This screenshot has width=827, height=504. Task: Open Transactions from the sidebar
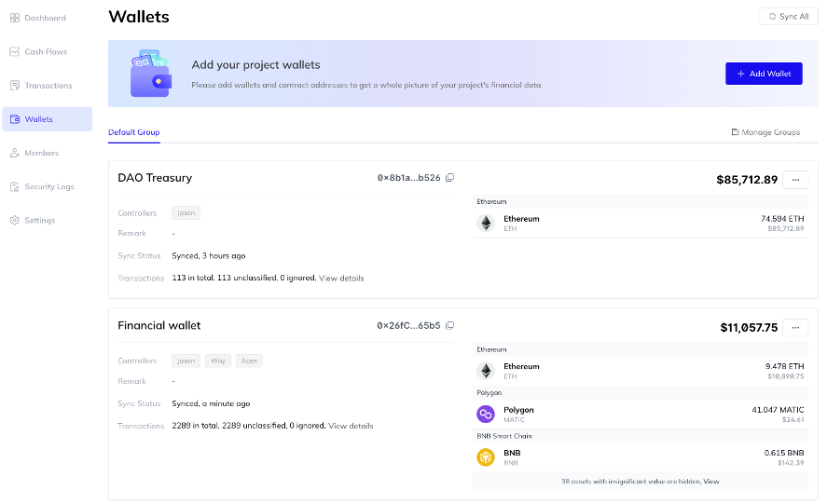(x=48, y=86)
